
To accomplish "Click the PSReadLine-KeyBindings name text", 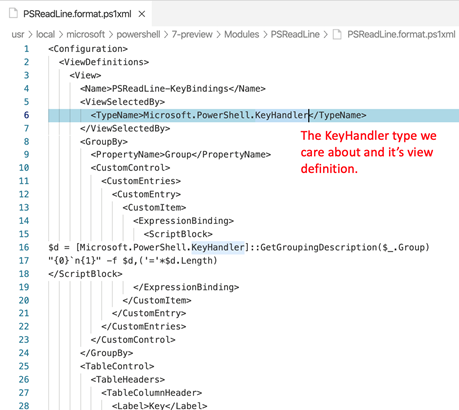I will pos(170,89).
